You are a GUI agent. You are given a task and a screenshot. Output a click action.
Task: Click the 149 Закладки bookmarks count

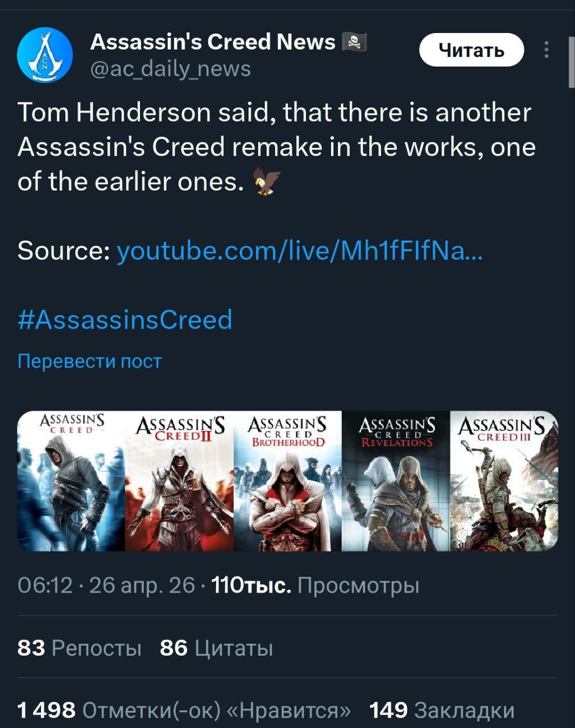[442, 710]
